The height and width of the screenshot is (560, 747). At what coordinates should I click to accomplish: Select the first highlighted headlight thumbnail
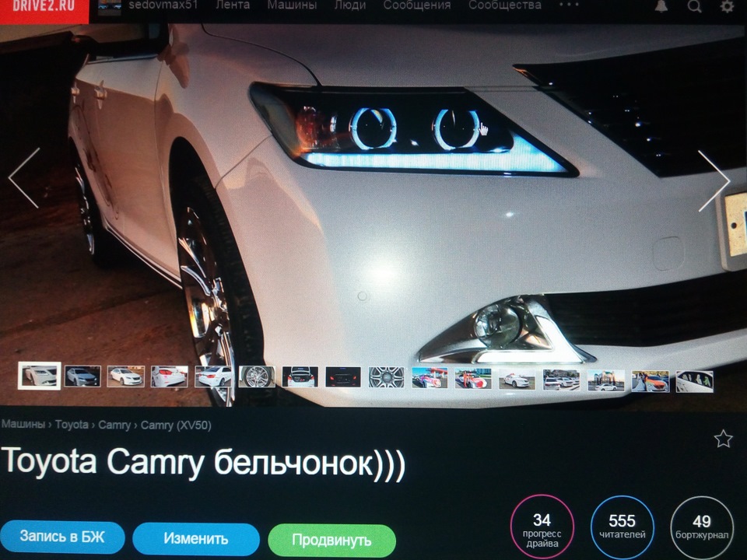40,376
